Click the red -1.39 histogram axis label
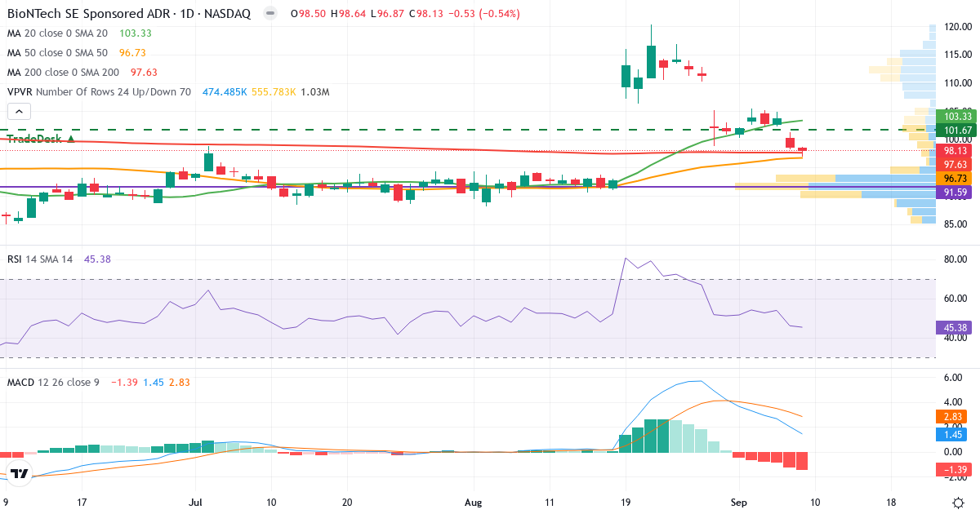Image resolution: width=980 pixels, height=514 pixels. pyautogui.click(x=955, y=469)
